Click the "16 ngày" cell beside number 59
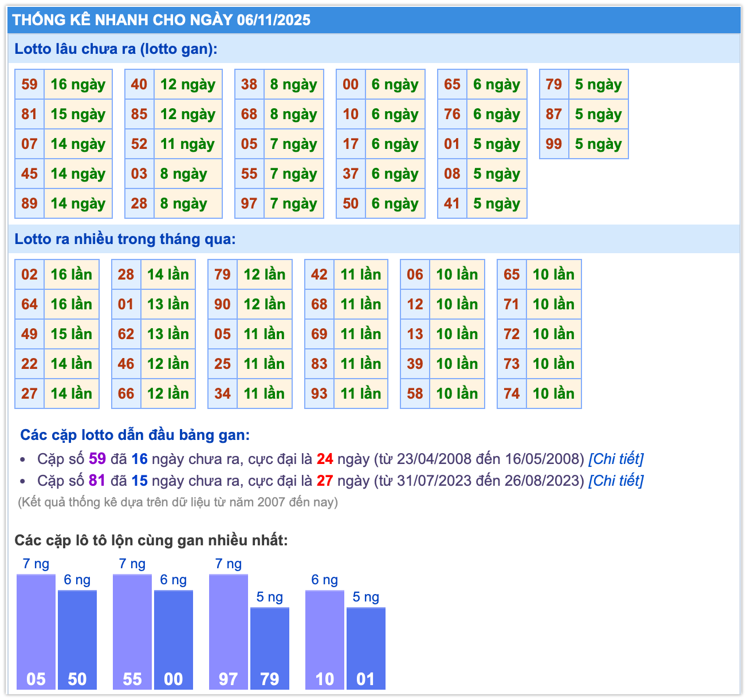Screen dimensions: 747x700 click(78, 85)
